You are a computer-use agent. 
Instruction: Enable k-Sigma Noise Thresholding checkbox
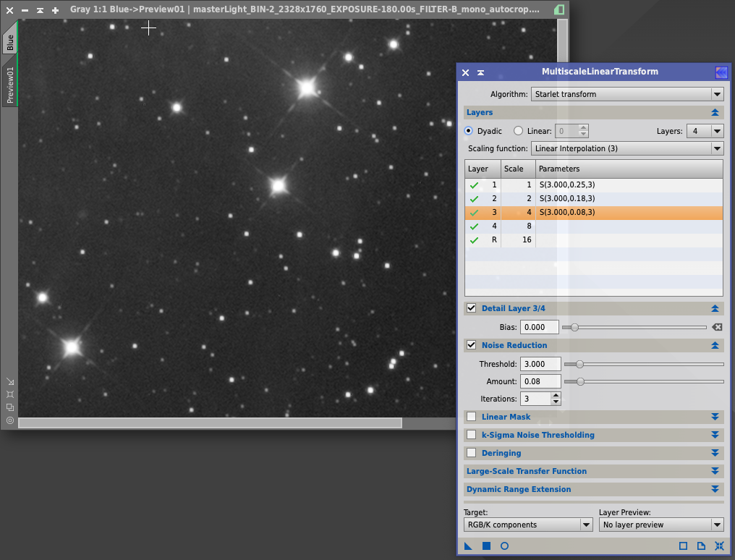(472, 435)
